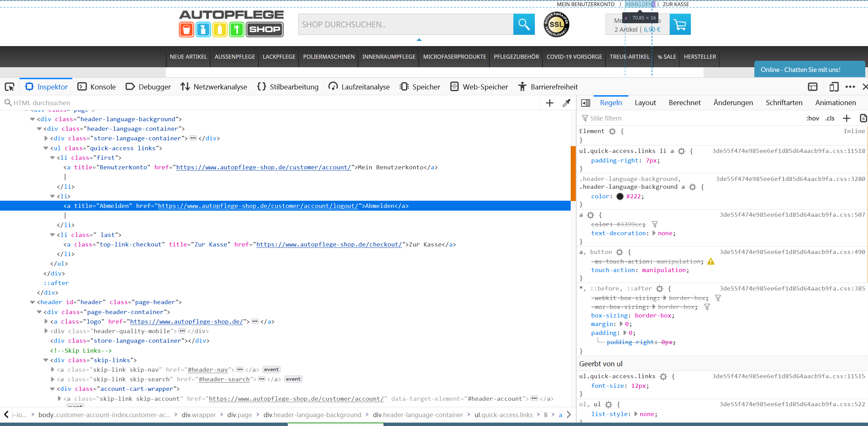Add new CSS rule with plus icon

click(x=846, y=118)
